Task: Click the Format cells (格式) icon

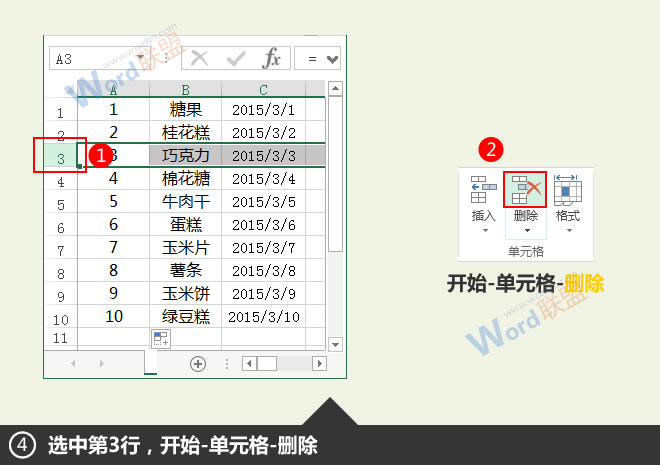Action: (x=567, y=188)
